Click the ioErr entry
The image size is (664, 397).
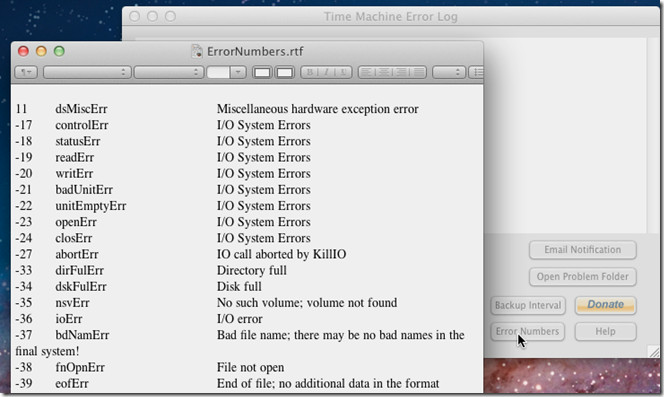(x=69, y=319)
